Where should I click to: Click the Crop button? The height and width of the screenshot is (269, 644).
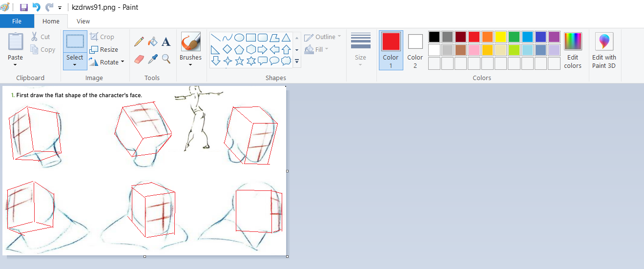tap(102, 37)
